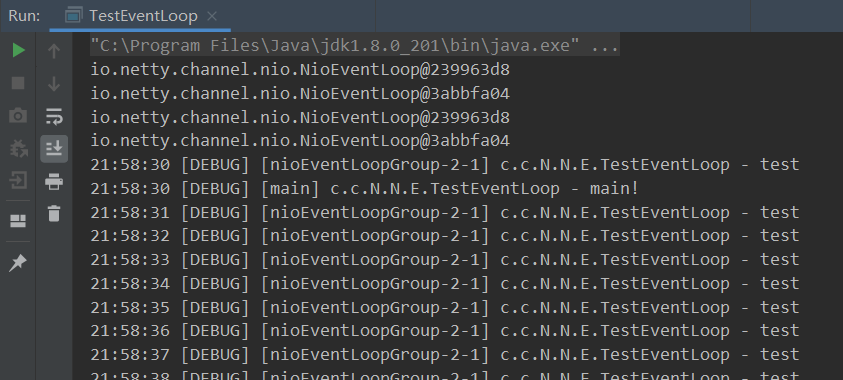Image resolution: width=843 pixels, height=380 pixels.
Task: Print the console output
Action: pyautogui.click(x=54, y=181)
